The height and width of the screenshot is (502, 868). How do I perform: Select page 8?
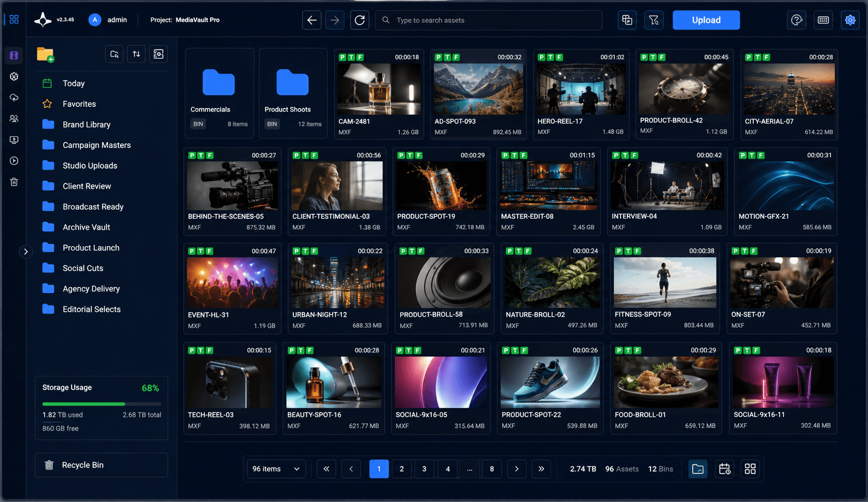tap(492, 469)
